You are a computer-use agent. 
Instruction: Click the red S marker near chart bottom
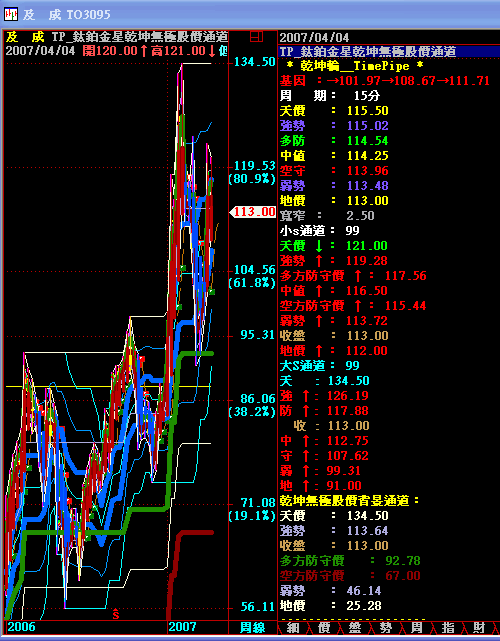click(x=116, y=614)
